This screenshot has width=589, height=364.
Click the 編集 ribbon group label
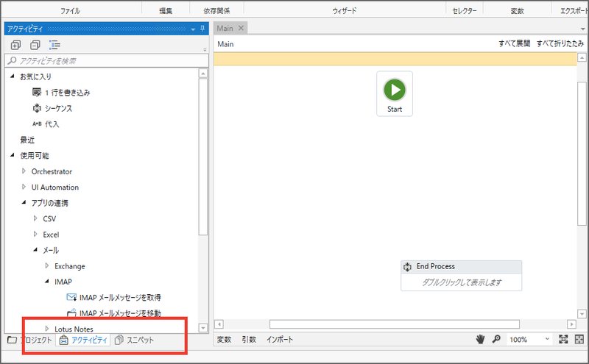166,11
